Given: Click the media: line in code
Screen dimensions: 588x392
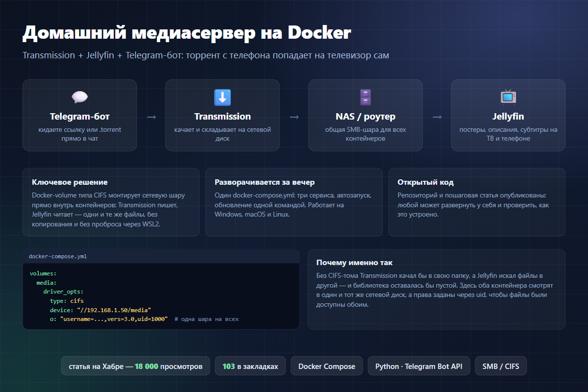Looking at the screenshot, I should (47, 282).
